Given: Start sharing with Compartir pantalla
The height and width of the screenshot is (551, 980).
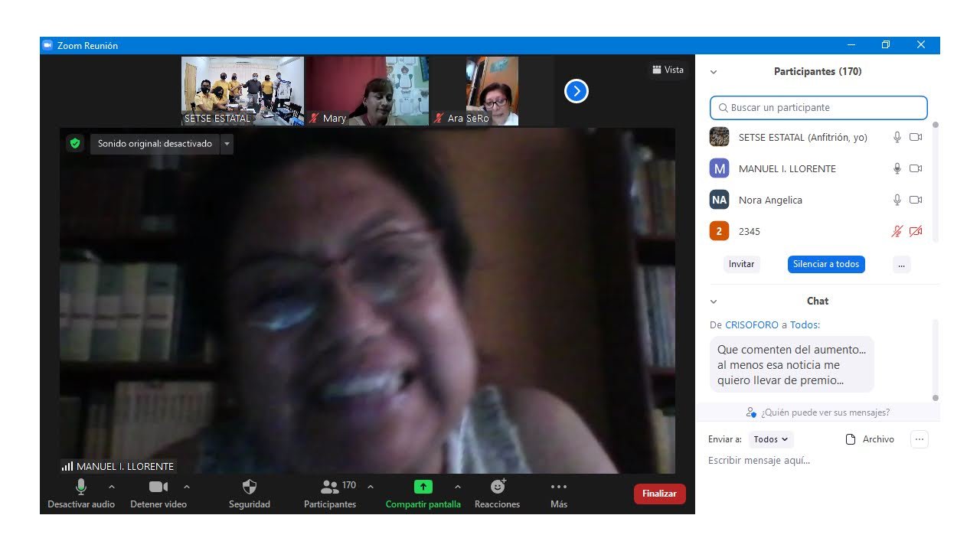Looking at the screenshot, I should [423, 494].
